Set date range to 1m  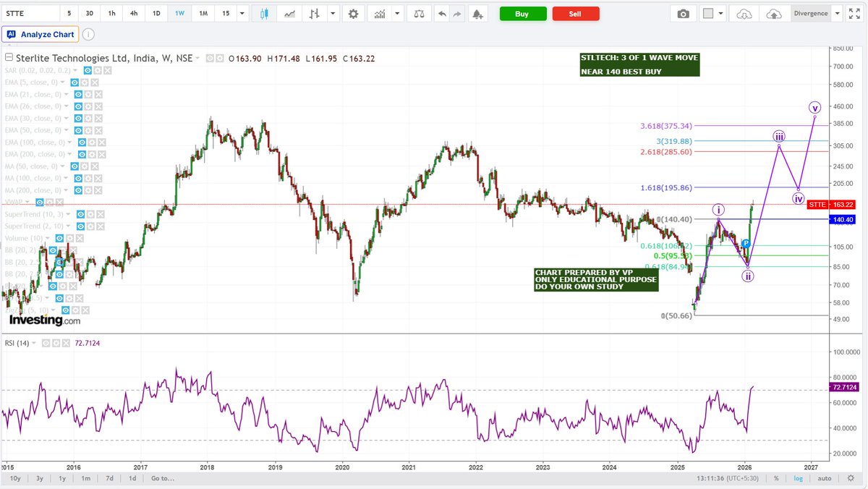[x=85, y=478]
